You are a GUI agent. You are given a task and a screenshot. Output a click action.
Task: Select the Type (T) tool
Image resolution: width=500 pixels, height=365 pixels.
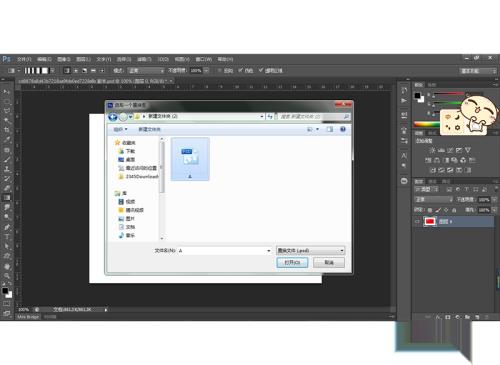click(x=6, y=237)
